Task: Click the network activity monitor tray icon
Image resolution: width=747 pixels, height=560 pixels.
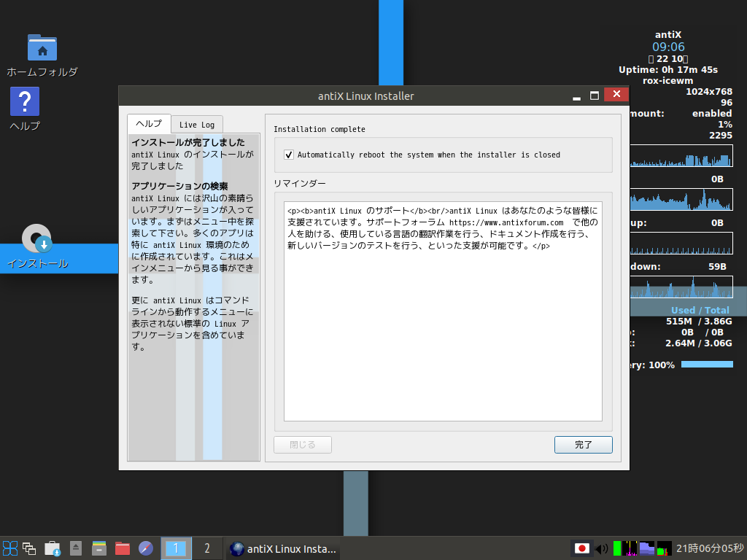Action: 630,548
